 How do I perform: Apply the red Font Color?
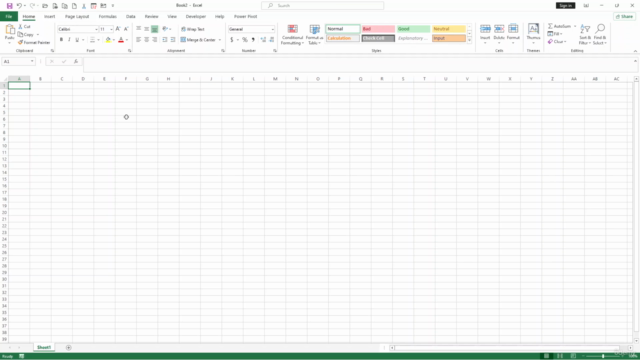click(121, 40)
